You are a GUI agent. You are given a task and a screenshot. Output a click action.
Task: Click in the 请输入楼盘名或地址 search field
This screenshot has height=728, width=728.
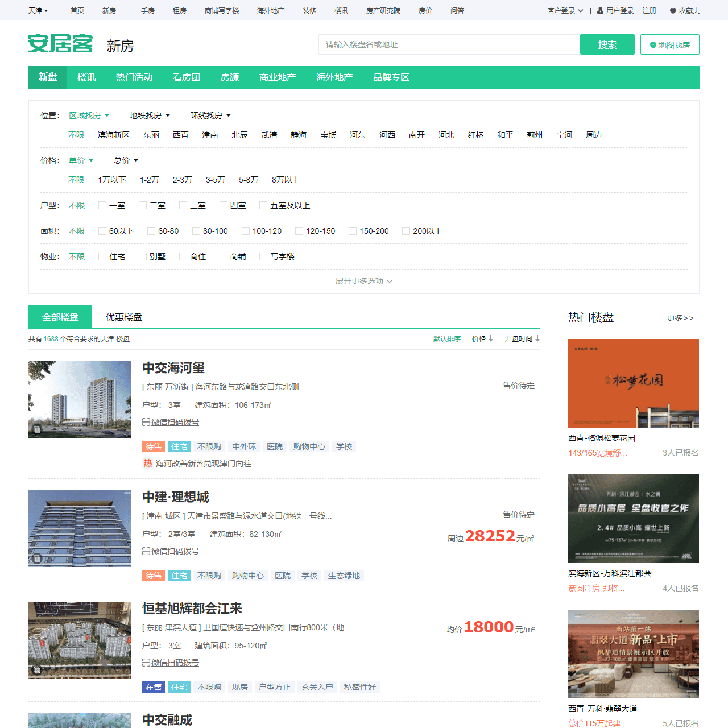[x=449, y=44]
